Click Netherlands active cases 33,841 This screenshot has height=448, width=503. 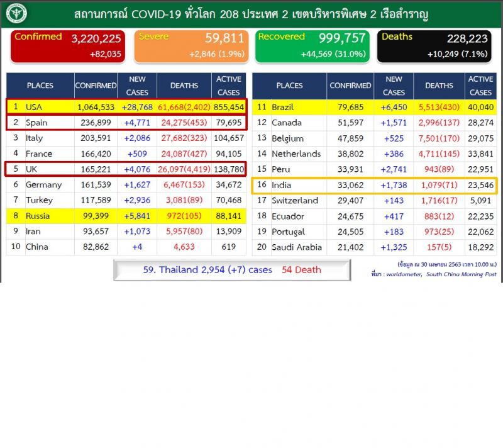coord(480,154)
